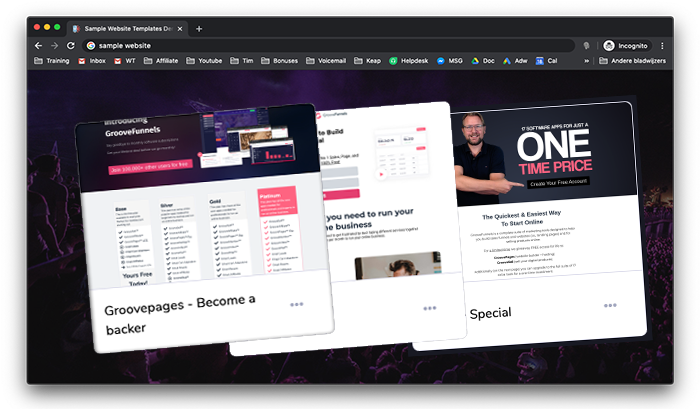Open the Keap bookmark folder
700x409 pixels.
[367, 61]
